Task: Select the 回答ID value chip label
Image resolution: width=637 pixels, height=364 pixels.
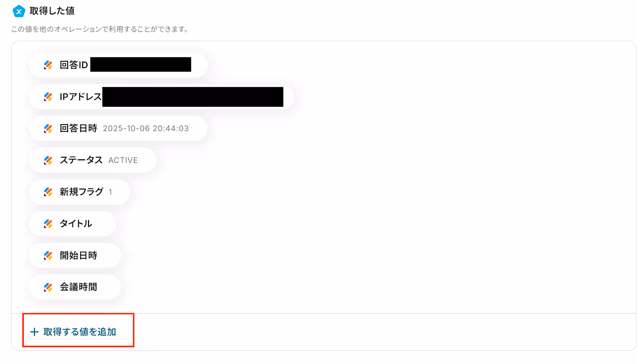Action: coord(74,65)
